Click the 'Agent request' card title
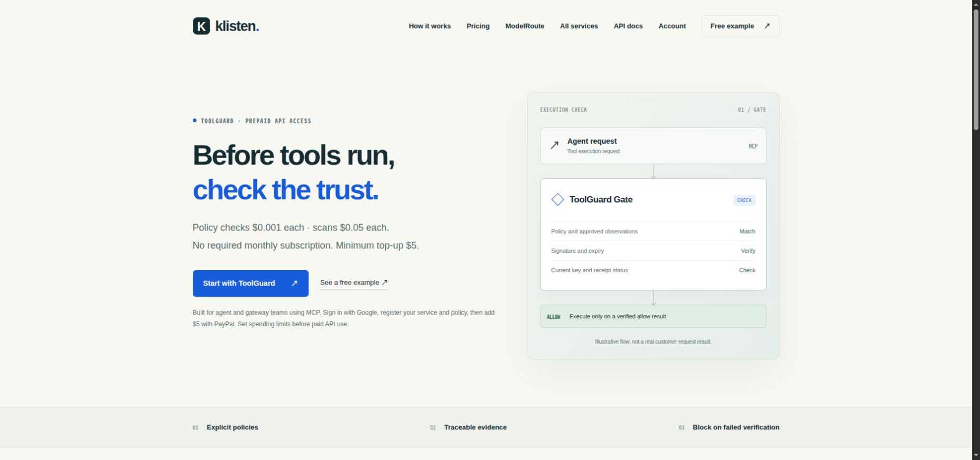Viewport: 980px width, 460px height. tap(592, 141)
